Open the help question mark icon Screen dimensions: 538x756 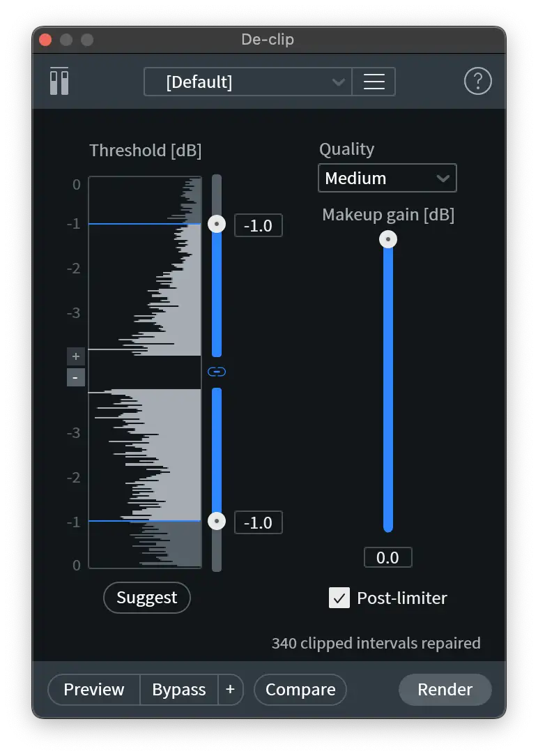point(477,82)
